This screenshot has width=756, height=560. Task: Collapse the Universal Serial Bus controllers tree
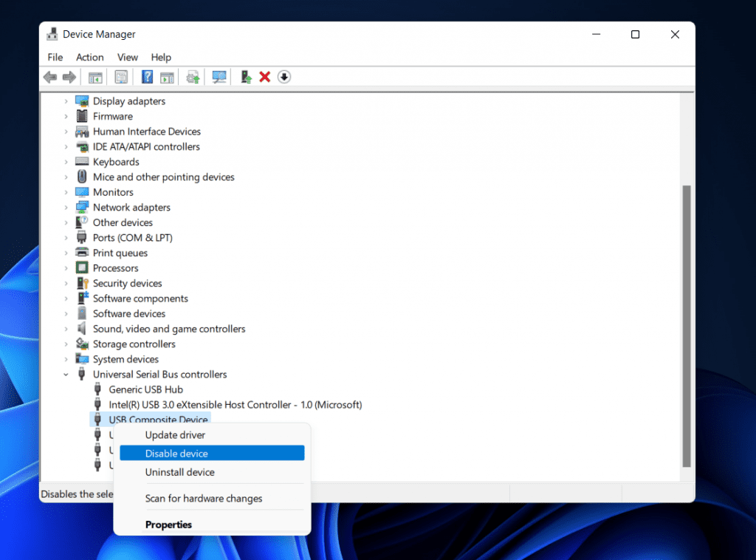66,374
